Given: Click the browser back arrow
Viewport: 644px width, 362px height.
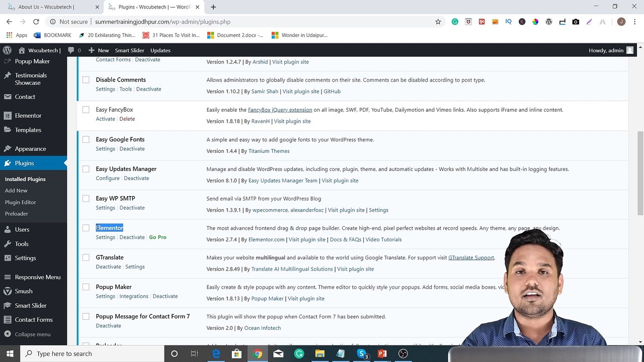Looking at the screenshot, I should [9, 22].
